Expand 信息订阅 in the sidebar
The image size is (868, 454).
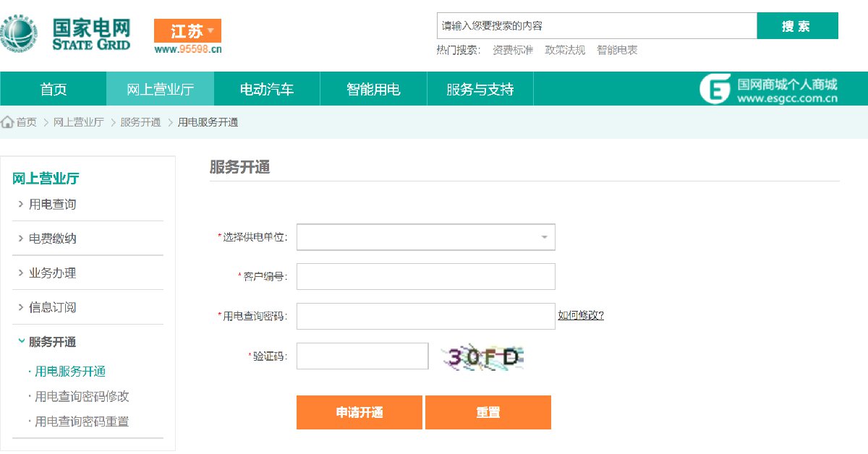click(52, 307)
